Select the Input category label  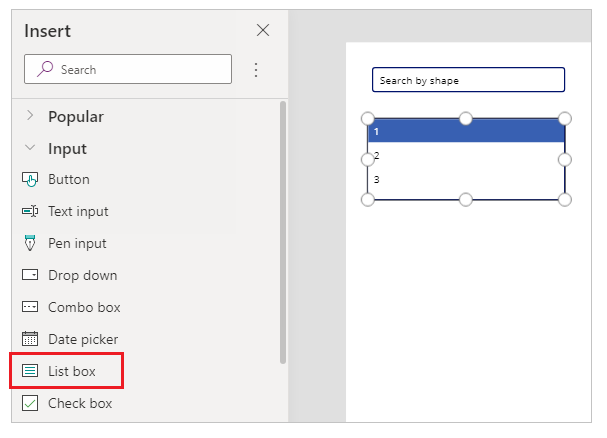coord(67,149)
